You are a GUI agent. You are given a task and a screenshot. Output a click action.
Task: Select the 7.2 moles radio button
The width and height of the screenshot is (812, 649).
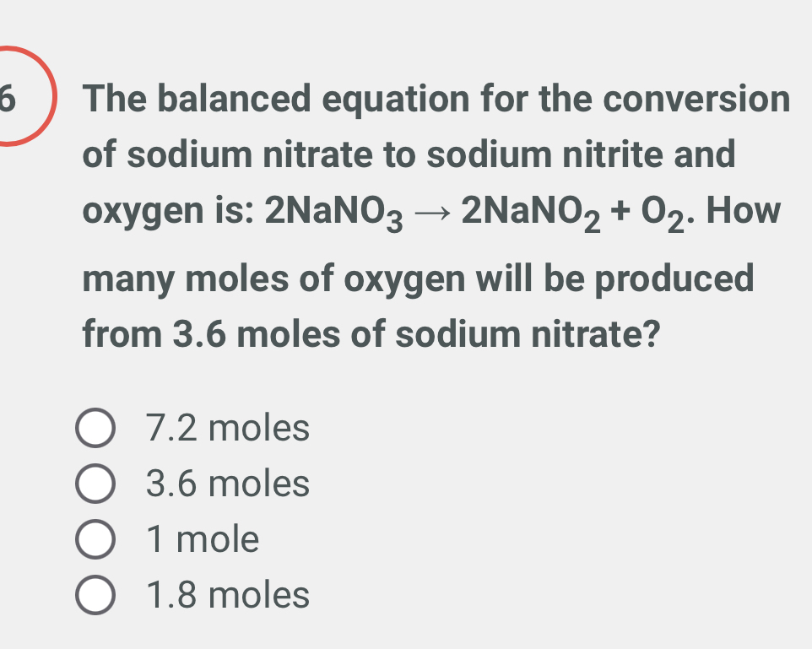coord(95,429)
